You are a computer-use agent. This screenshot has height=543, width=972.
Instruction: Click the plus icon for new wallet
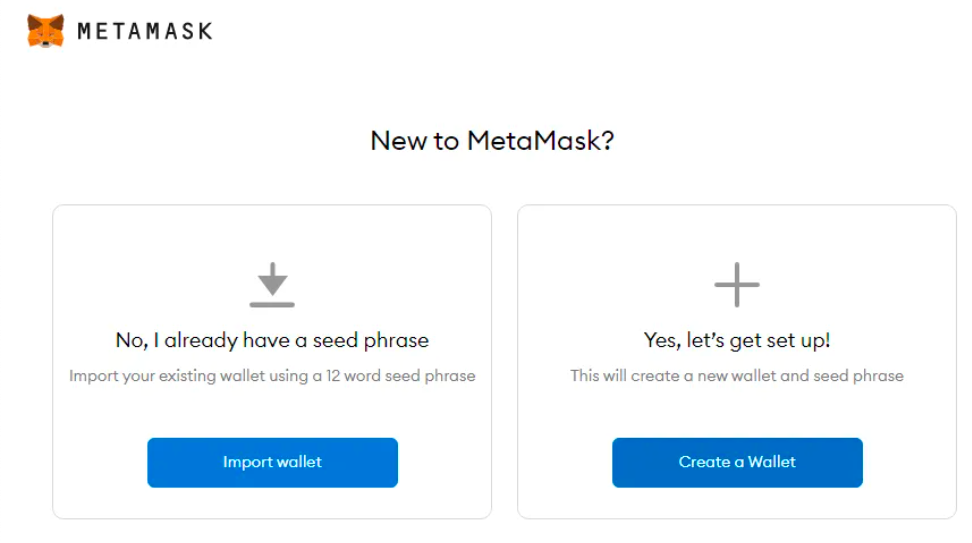coord(737,285)
